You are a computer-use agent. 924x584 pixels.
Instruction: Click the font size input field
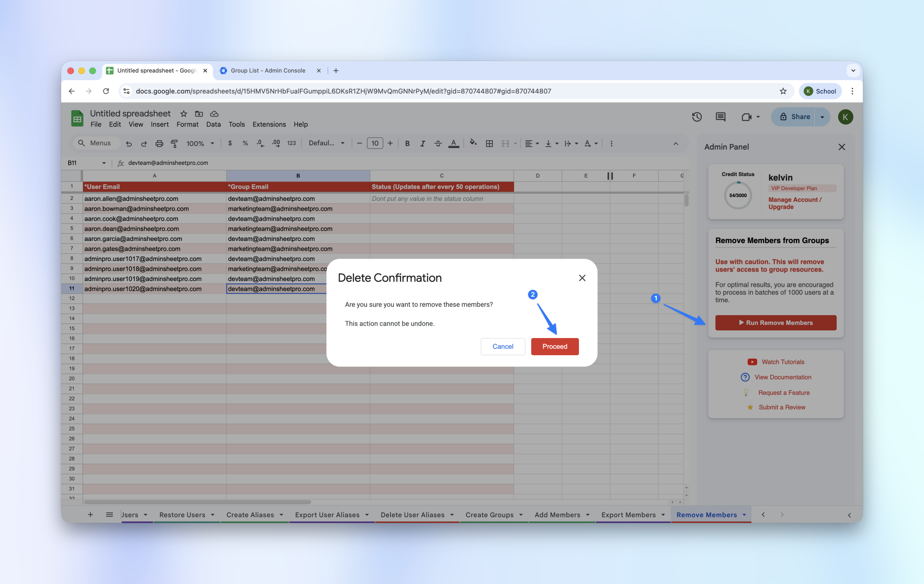(375, 144)
